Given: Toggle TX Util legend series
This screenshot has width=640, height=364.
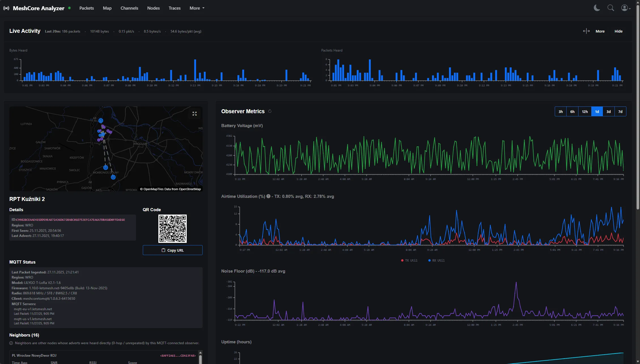Looking at the screenshot, I should pyautogui.click(x=409, y=260).
